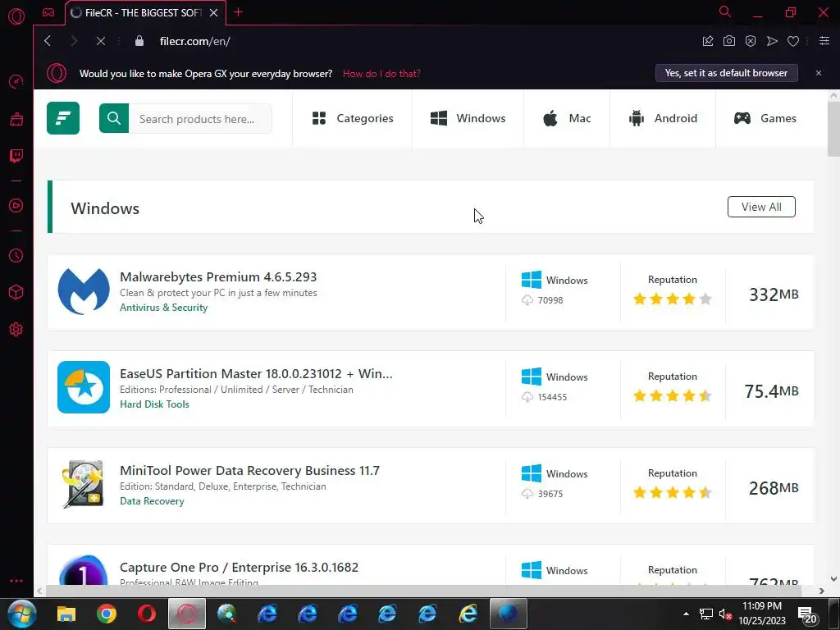Open the Easy Setup sliders icon
This screenshot has width=840, height=630.
pos(824,41)
